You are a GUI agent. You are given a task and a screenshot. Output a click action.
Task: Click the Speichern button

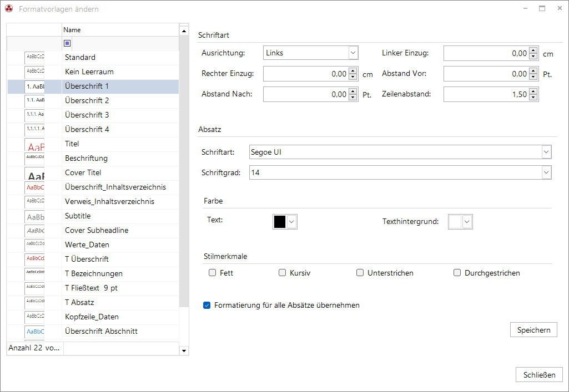[x=533, y=330]
